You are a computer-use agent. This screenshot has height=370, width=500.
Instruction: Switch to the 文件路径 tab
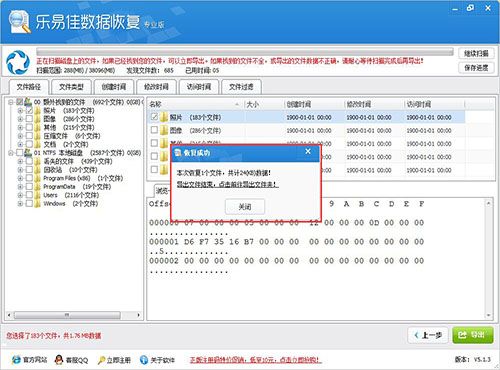pyautogui.click(x=29, y=87)
